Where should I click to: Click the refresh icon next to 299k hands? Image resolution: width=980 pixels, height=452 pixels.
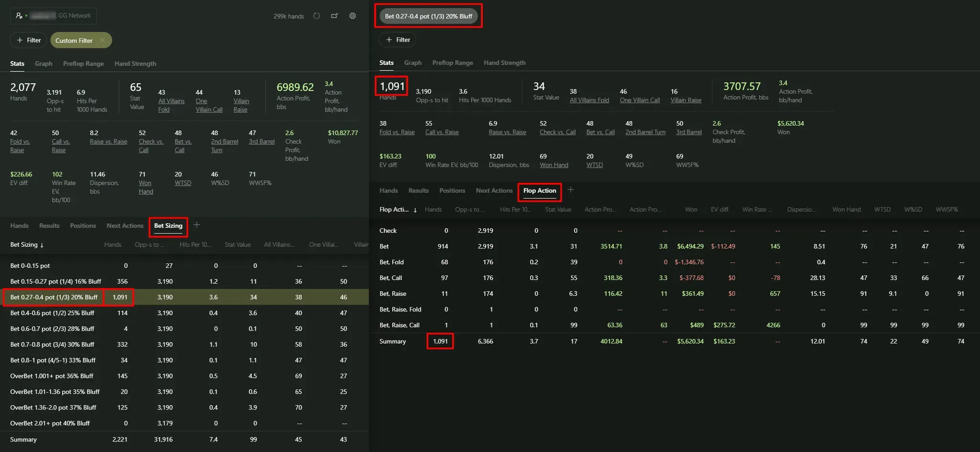tap(316, 16)
